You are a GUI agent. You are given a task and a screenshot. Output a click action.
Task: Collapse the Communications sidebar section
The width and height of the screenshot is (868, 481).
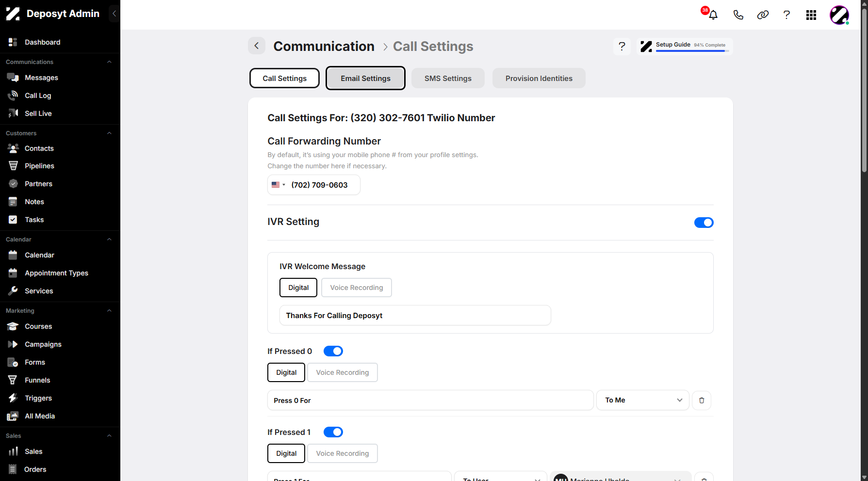pyautogui.click(x=109, y=62)
